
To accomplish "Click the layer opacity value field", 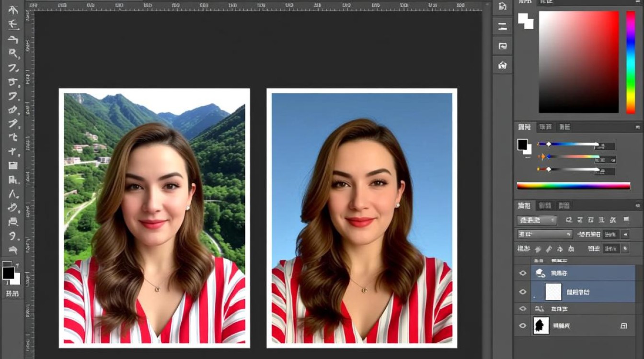I will 610,235.
